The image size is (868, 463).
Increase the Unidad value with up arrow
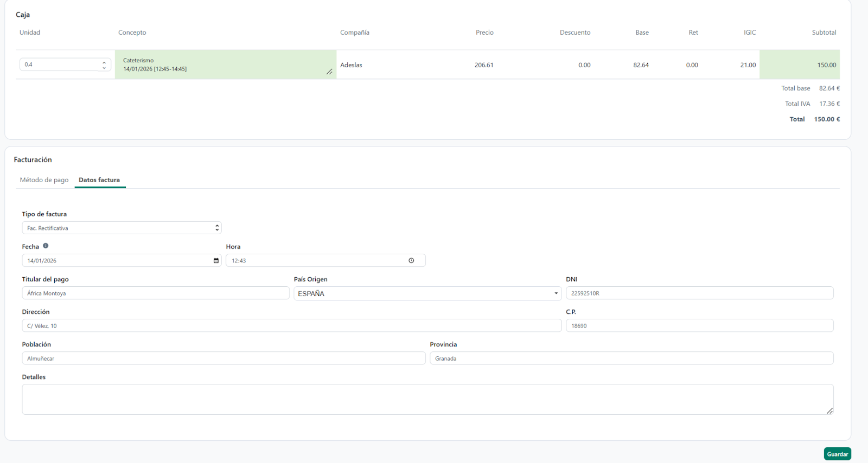[104, 62]
